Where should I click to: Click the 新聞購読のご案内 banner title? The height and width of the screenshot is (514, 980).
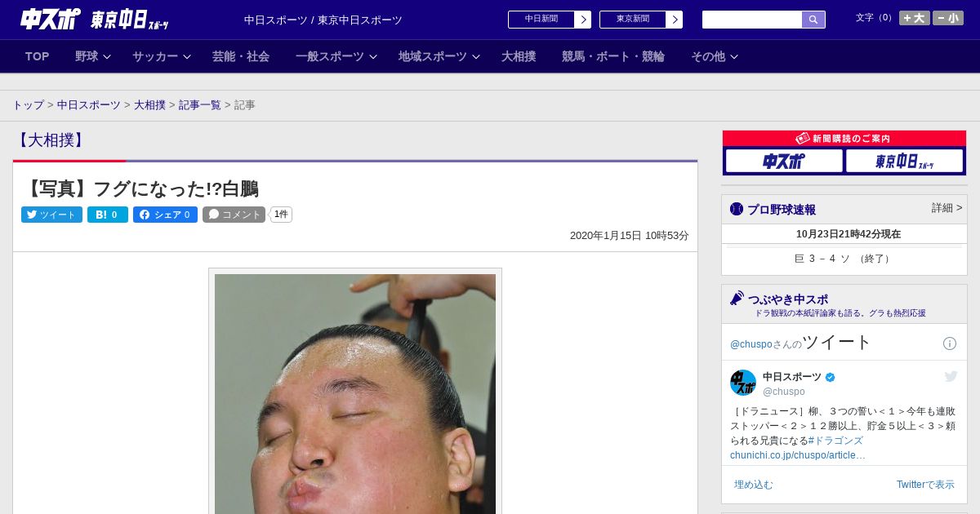844,139
